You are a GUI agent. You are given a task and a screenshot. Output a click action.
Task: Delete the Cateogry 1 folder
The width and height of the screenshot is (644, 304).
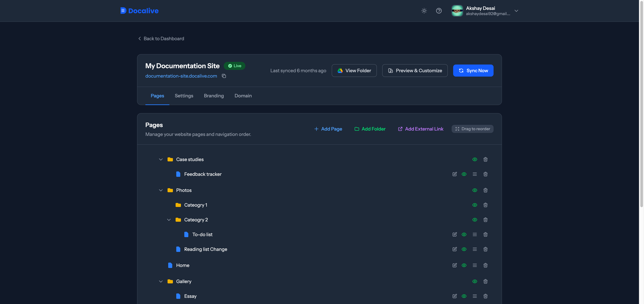pos(485,205)
